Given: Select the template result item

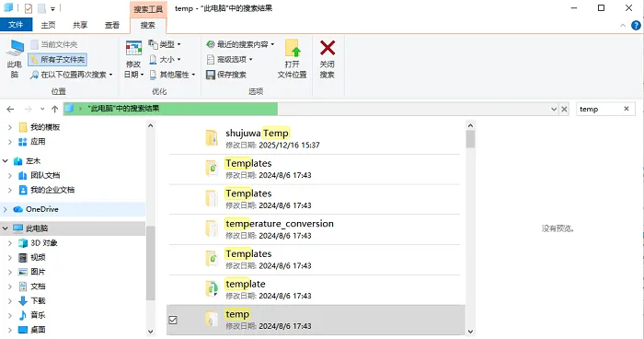Looking at the screenshot, I should [316, 289].
